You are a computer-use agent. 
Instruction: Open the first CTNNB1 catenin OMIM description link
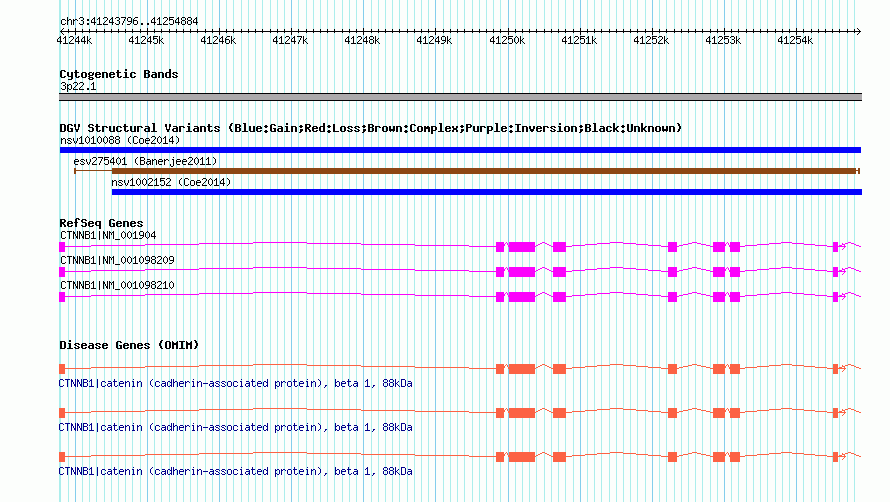point(236,383)
